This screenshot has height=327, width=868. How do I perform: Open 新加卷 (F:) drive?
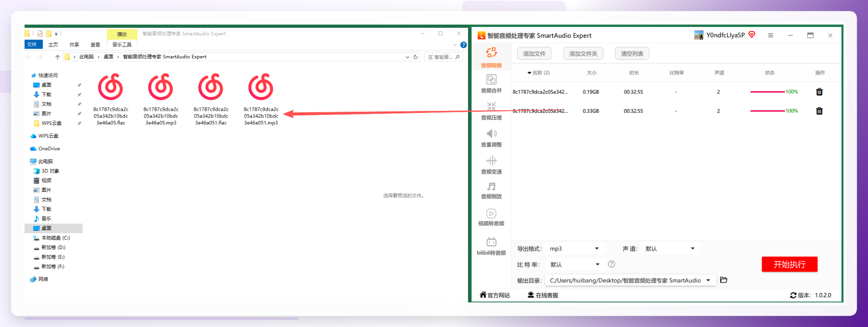(50, 266)
